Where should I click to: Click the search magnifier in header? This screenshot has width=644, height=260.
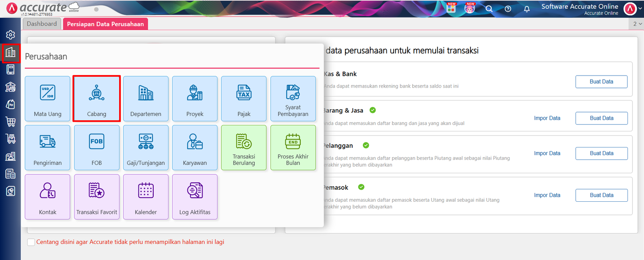(x=489, y=9)
